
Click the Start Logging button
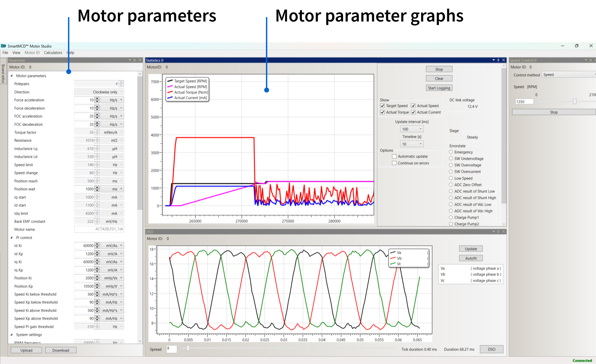pyautogui.click(x=439, y=88)
